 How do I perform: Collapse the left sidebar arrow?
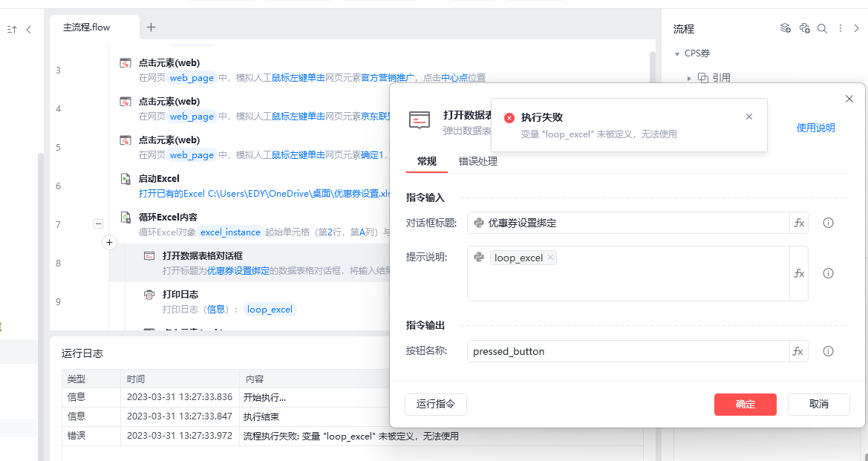tap(29, 30)
